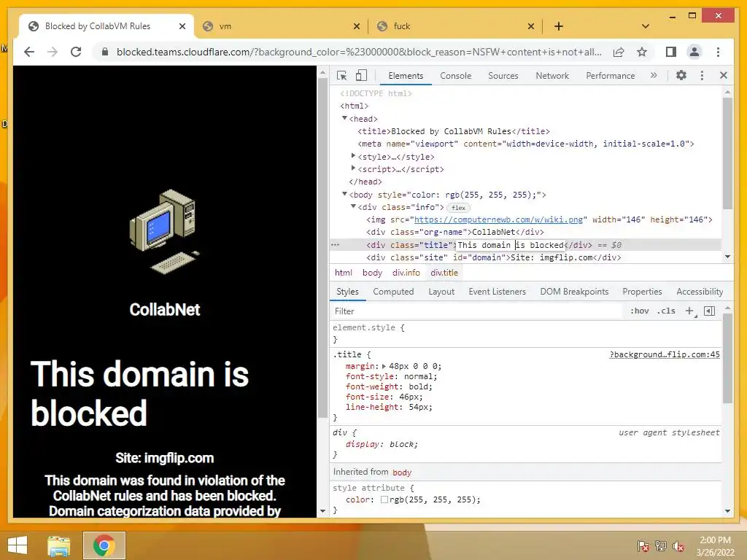This screenshot has height=560, width=747.
Task: Switch to the Event Listeners pane
Action: pos(497,292)
